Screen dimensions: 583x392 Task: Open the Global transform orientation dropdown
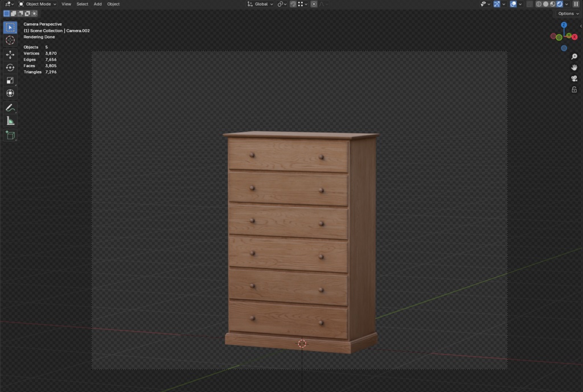[x=260, y=4]
